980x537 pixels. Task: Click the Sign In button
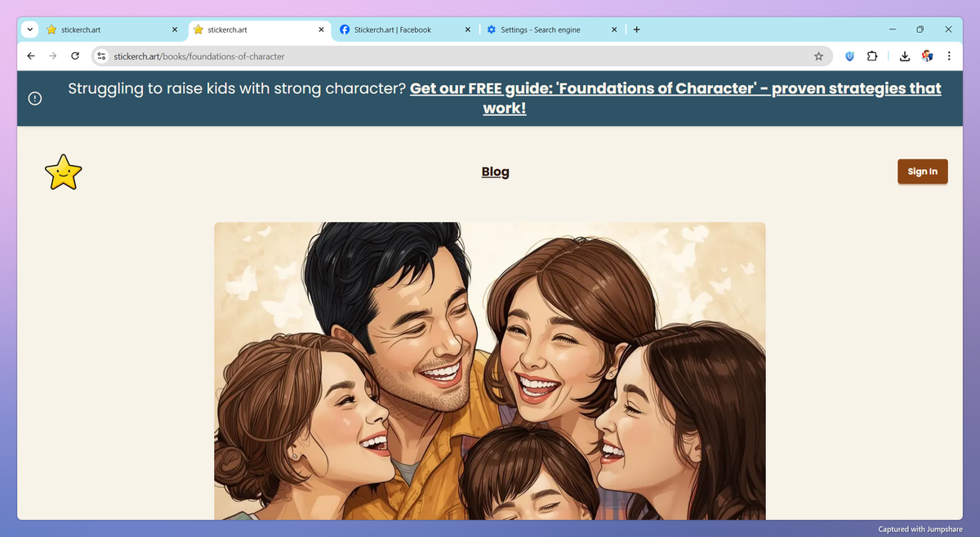[922, 172]
